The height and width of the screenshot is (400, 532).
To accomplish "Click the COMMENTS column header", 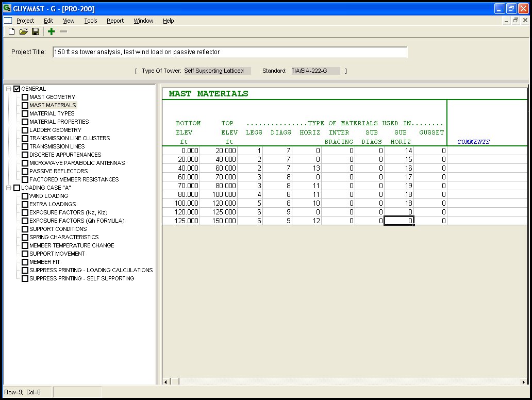I will point(473,142).
